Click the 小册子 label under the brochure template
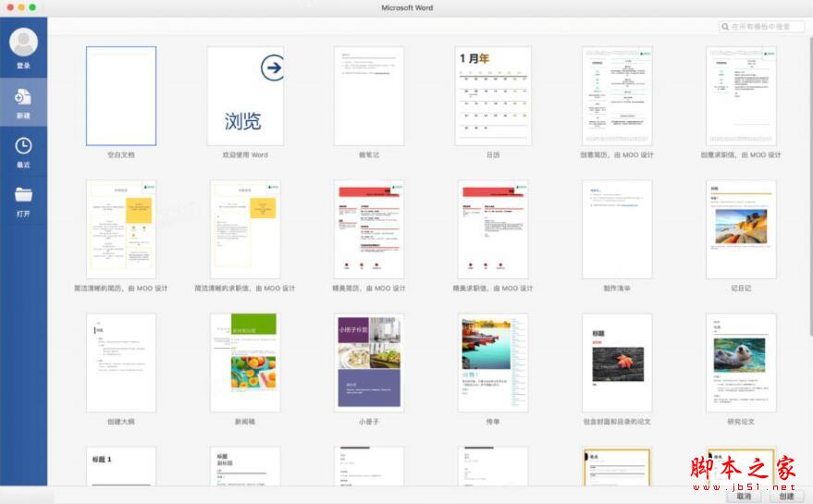813x504 pixels. pyautogui.click(x=369, y=422)
